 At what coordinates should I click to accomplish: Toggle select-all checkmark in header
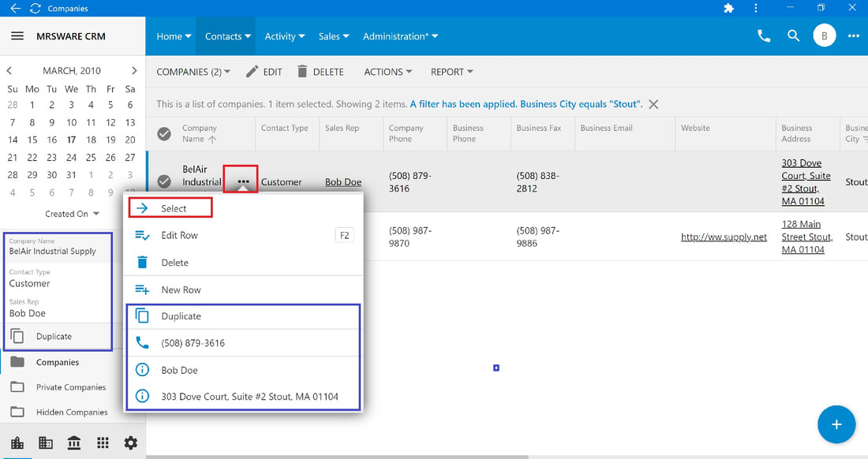pos(164,133)
